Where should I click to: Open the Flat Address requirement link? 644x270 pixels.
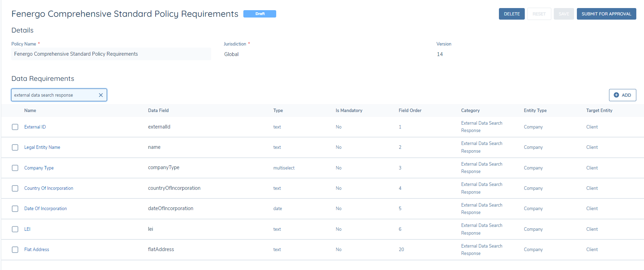(x=37, y=250)
